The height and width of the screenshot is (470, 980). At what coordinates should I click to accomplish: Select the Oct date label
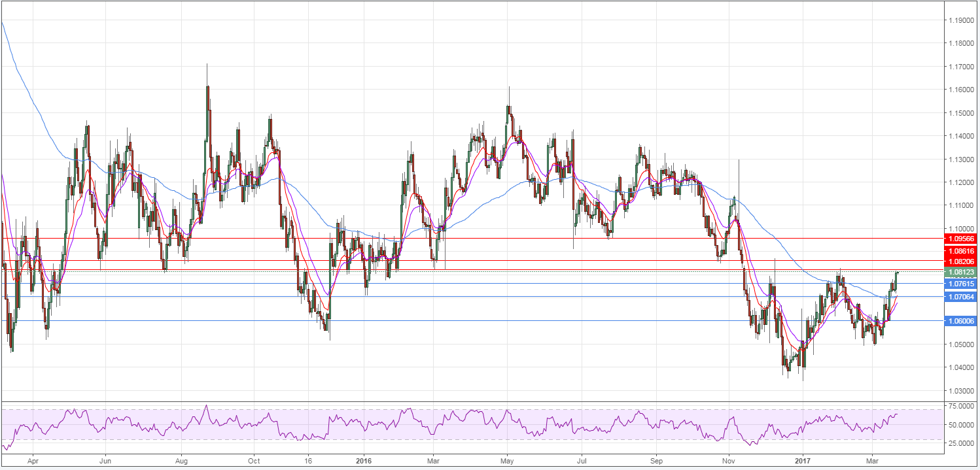[254, 462]
